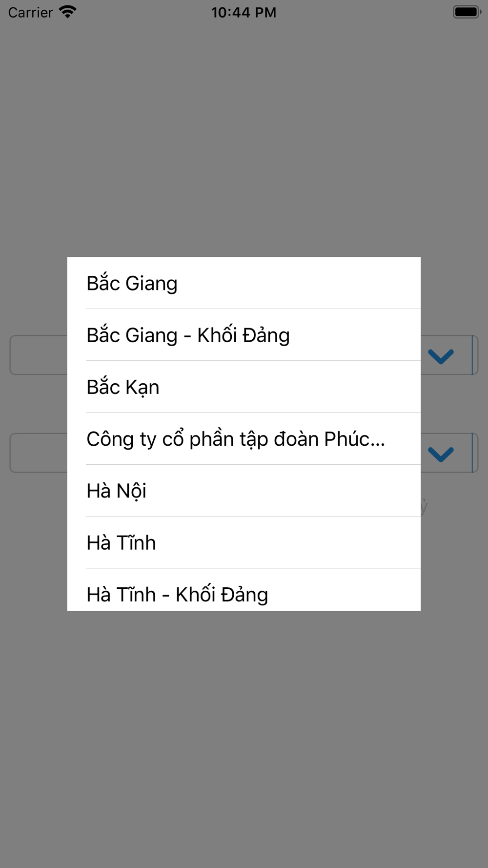
Task: Tap the battery icon in status bar
Action: click(x=467, y=12)
